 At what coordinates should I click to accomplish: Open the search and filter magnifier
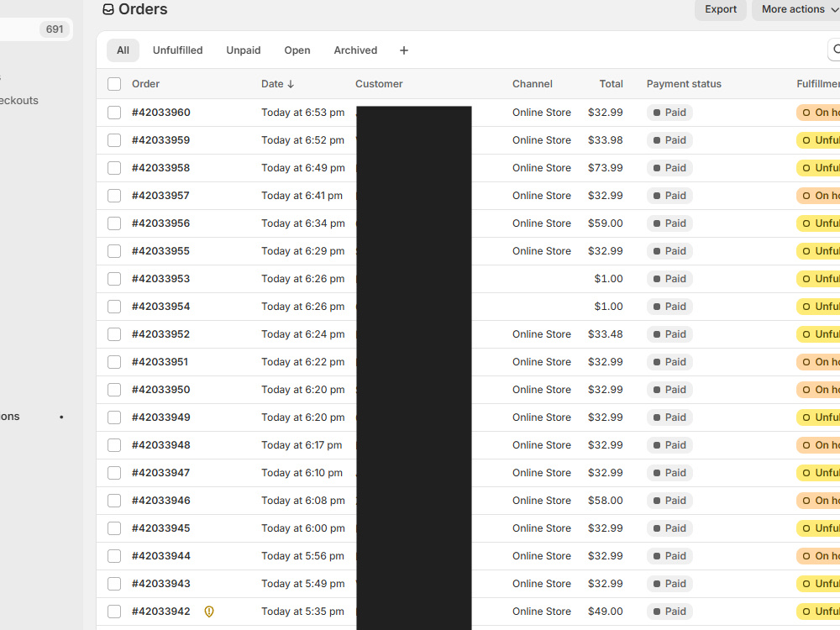(836, 50)
